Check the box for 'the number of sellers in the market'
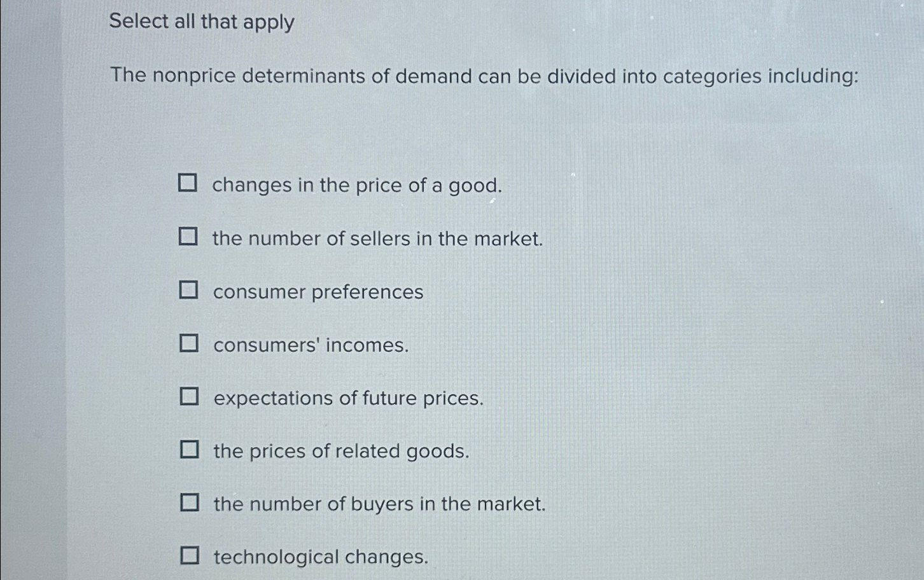924x580 pixels. [x=188, y=237]
